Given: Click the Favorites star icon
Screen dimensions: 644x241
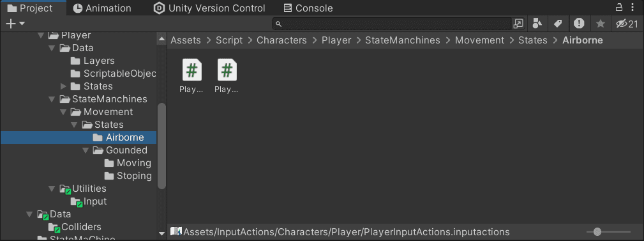Looking at the screenshot, I should coord(601,24).
